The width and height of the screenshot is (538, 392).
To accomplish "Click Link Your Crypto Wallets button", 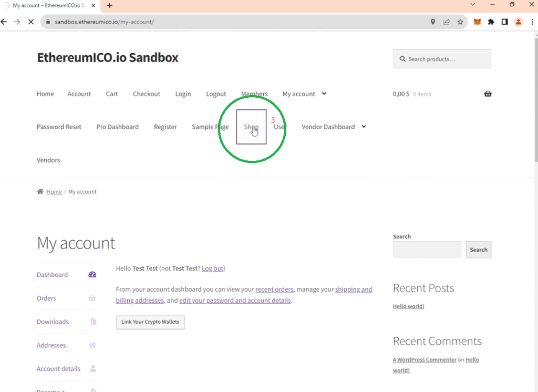I will click(x=150, y=322).
